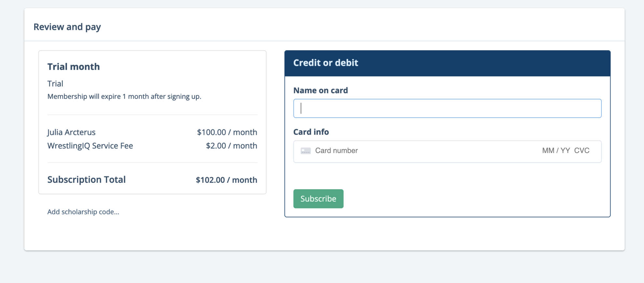
Task: Select the WrestlingIQ Service Fee row
Action: point(90,146)
